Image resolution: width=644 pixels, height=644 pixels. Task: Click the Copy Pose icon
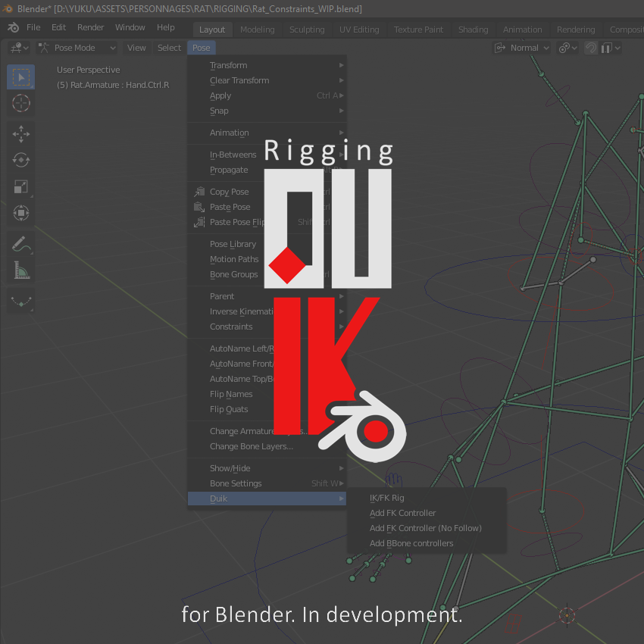[199, 192]
